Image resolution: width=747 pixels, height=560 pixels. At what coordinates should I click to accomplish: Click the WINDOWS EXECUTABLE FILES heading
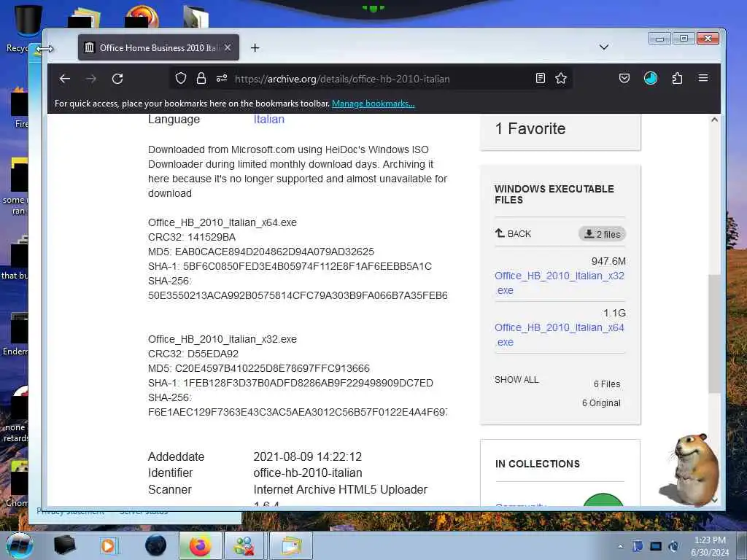(x=554, y=194)
